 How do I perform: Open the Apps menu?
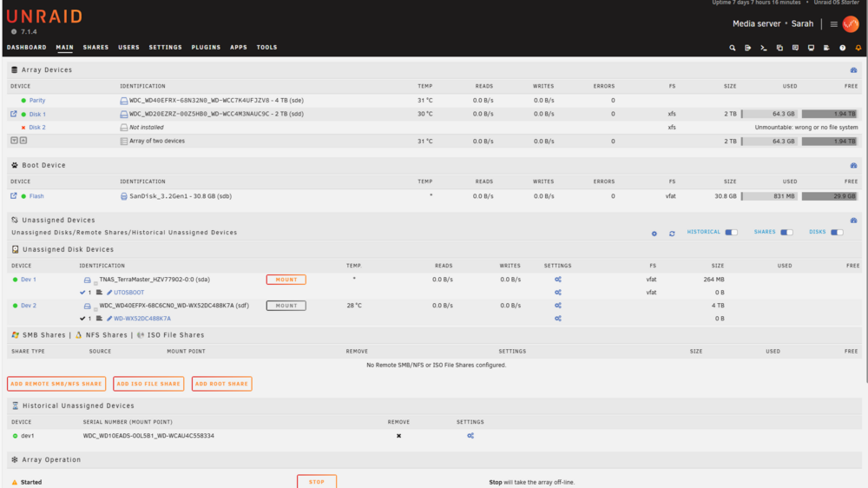(239, 47)
